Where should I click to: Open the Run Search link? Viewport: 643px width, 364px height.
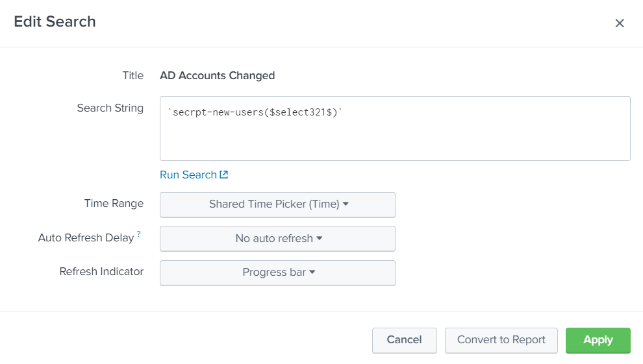tap(188, 175)
